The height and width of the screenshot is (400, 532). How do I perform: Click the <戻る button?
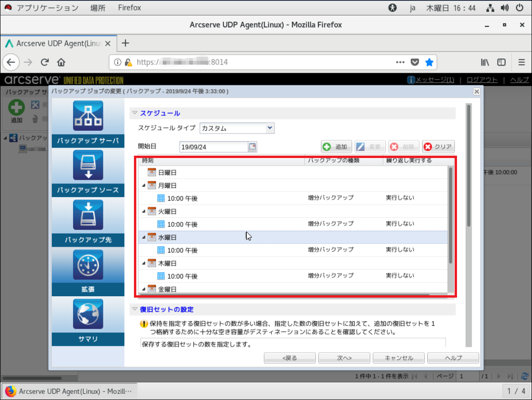(x=290, y=358)
